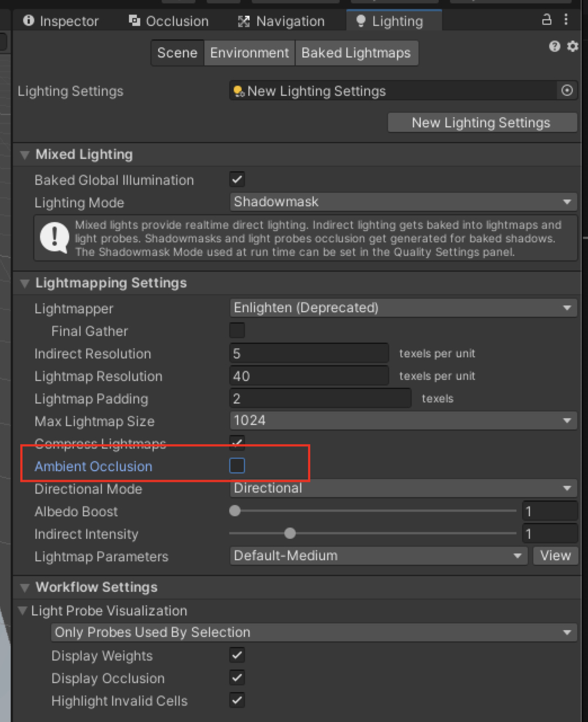Click the Inspector info icon
Screen dimensions: 588x722
[x=29, y=20]
